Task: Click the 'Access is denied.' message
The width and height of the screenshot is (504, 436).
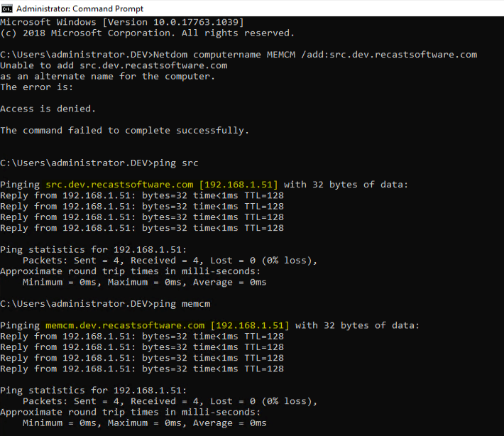Action: tap(48, 109)
